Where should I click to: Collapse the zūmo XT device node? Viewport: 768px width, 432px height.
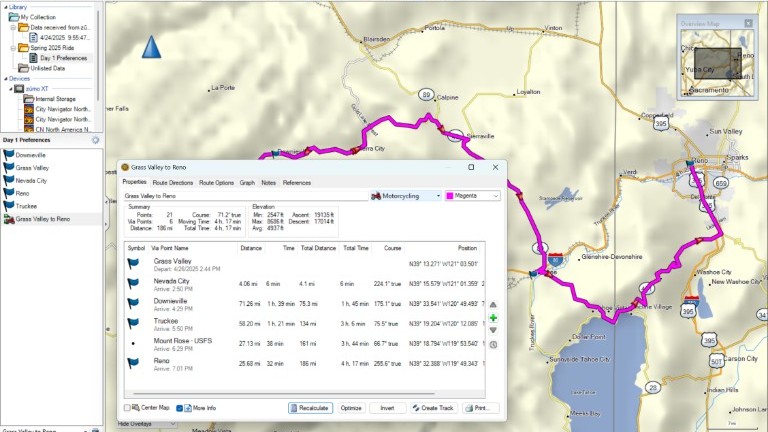point(11,89)
